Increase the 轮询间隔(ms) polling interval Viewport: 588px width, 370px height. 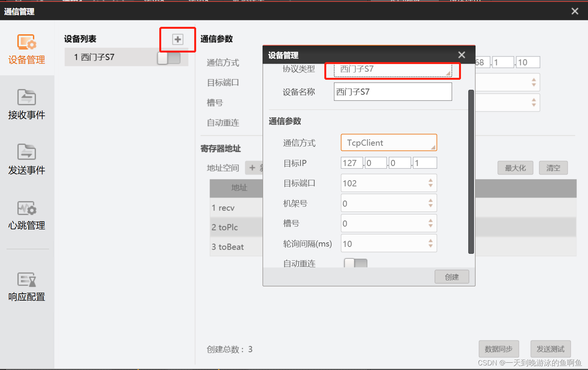431,240
